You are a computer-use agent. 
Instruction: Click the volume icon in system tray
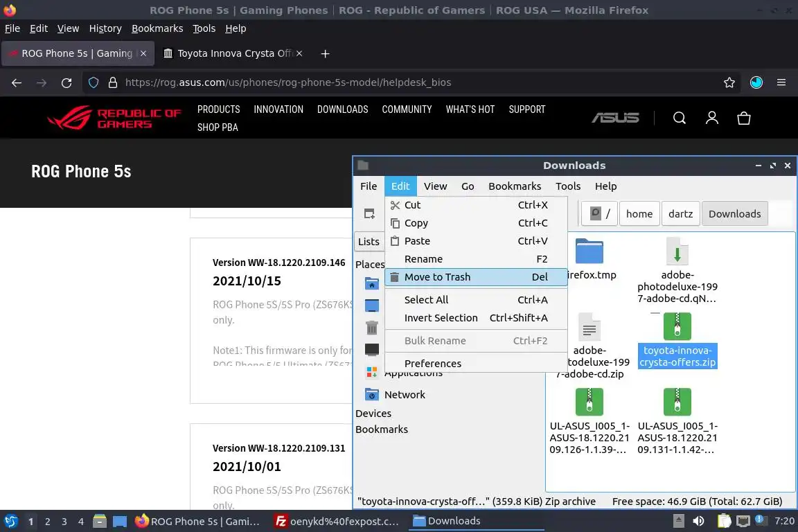(698, 521)
